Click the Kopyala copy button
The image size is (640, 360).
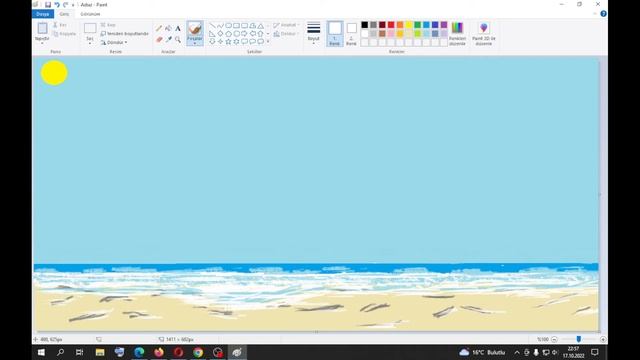point(64,34)
